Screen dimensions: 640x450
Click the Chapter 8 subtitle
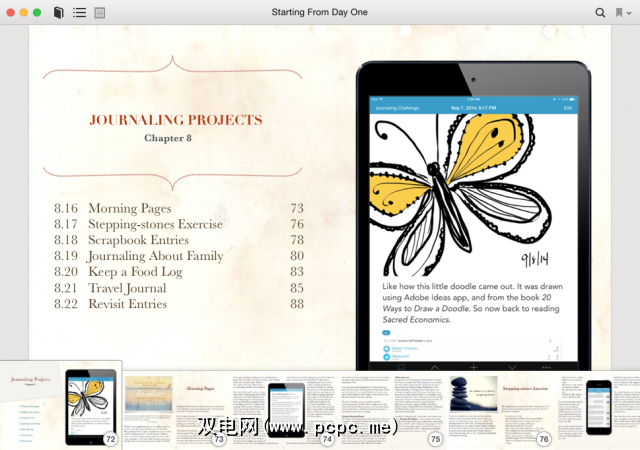(168, 138)
